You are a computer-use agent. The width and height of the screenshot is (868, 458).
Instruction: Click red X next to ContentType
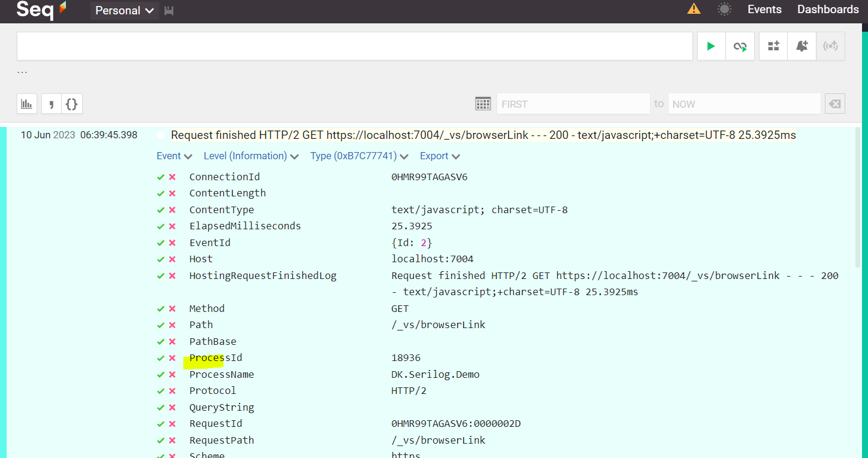pyautogui.click(x=173, y=210)
